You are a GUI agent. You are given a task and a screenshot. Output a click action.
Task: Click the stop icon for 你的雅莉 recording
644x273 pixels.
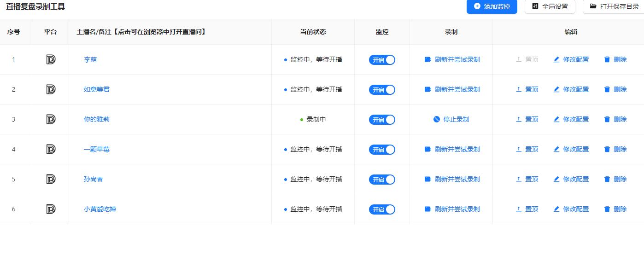click(437, 119)
